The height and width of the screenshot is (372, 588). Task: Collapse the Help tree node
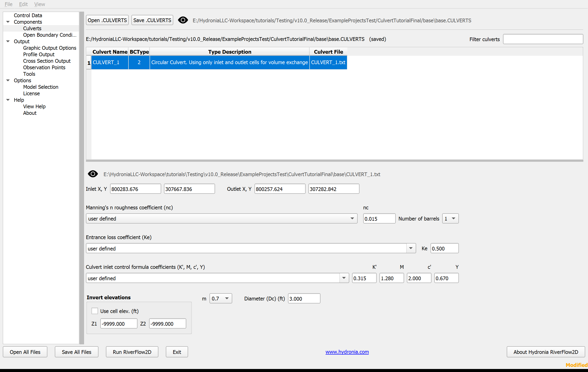(8, 100)
